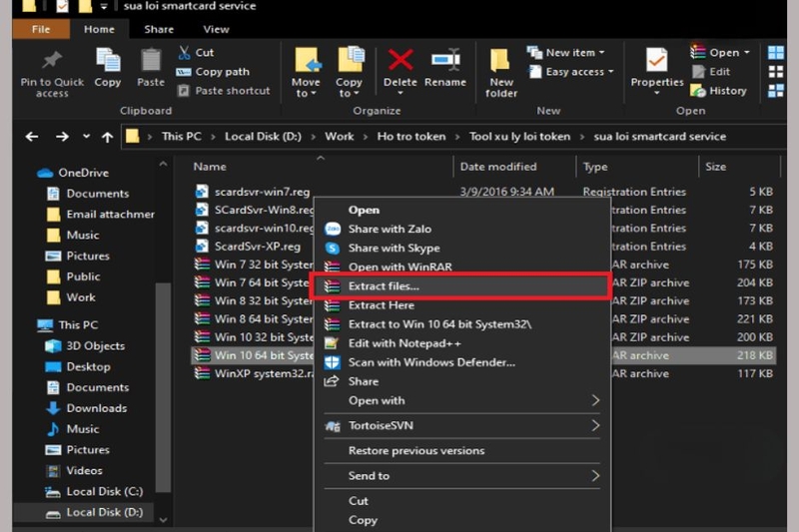The height and width of the screenshot is (532, 799).
Task: Choose Extract files... menu entry
Action: pyautogui.click(x=460, y=286)
